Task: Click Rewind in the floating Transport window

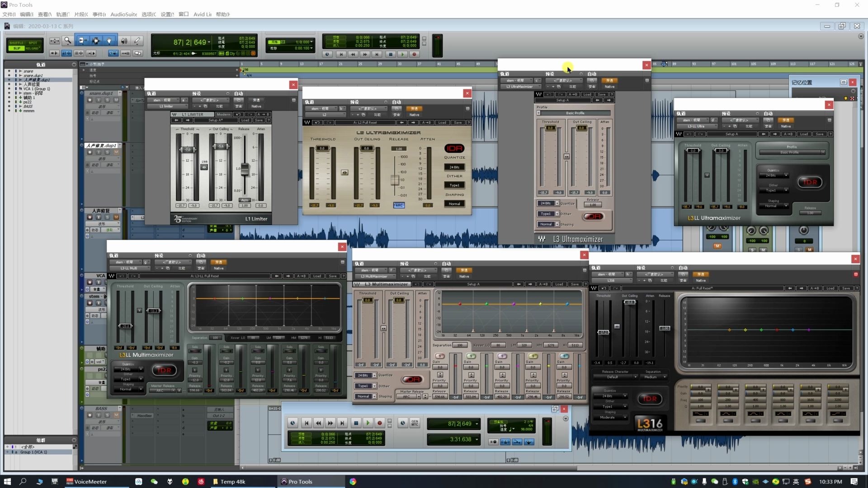Action: pyautogui.click(x=318, y=423)
